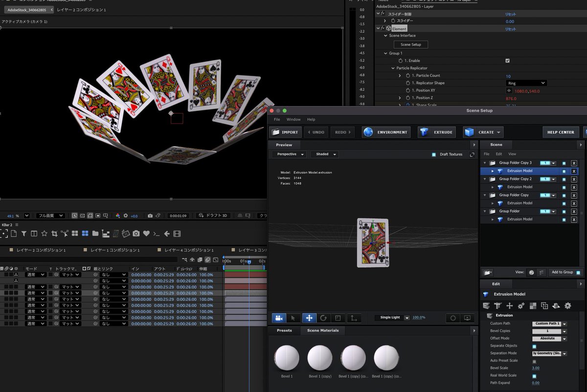Toggle visibility of Group Folder Copy 2

tap(564, 179)
